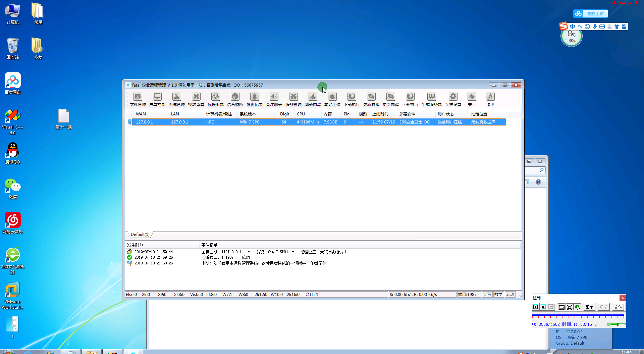
Task: Click the 卸载肉鸡 uninstall toolbar icon
Action: (313, 99)
